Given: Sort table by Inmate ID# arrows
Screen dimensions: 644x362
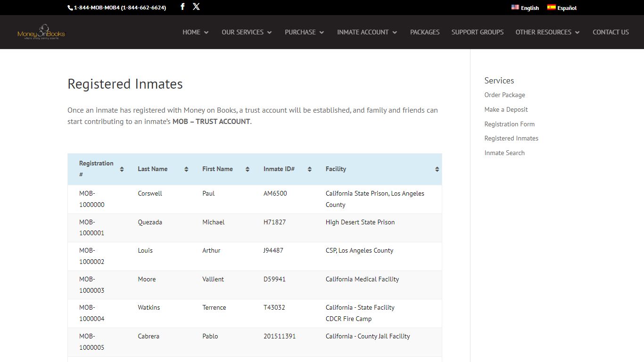Looking at the screenshot, I should (310, 169).
